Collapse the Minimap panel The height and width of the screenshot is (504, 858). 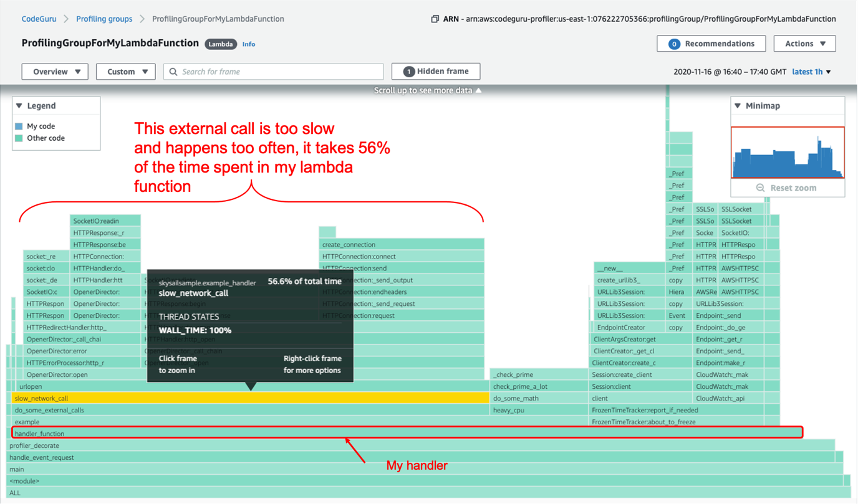739,105
